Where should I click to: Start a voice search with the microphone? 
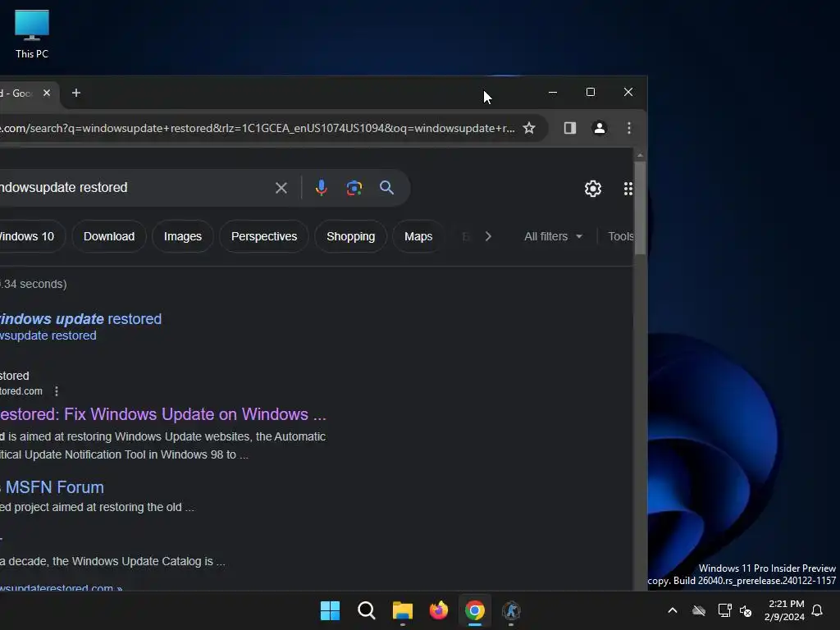pyautogui.click(x=322, y=188)
